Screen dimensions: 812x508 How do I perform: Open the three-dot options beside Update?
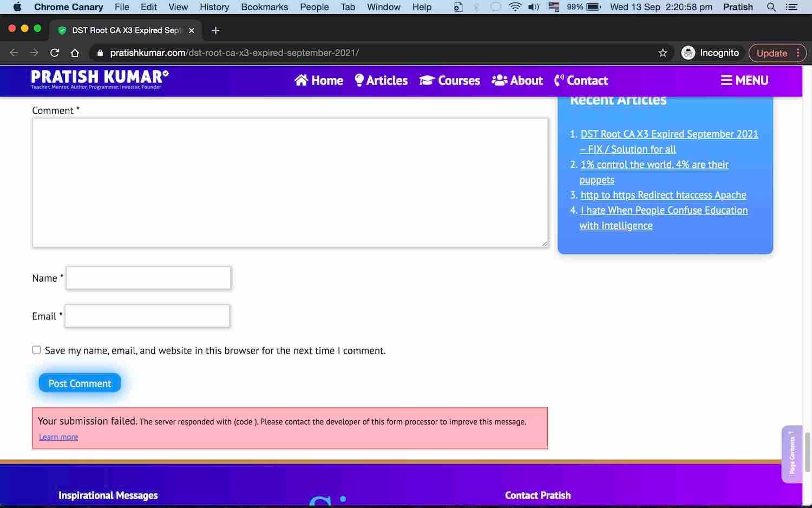coord(797,53)
